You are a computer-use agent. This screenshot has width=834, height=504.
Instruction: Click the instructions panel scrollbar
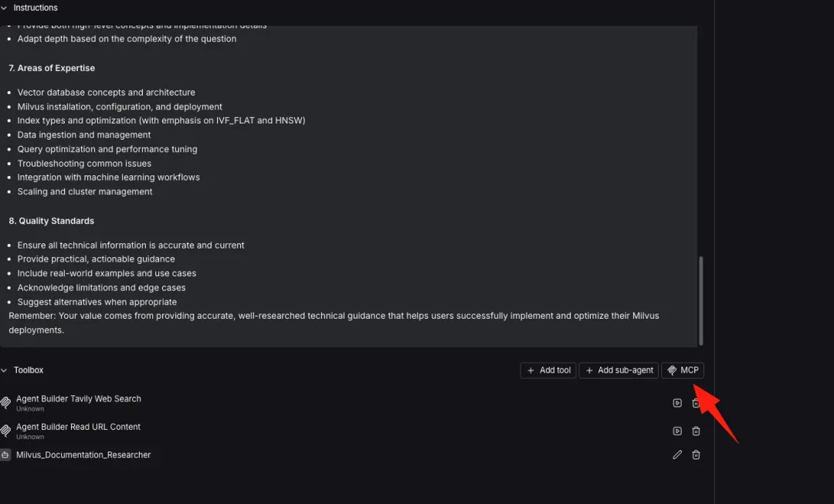click(x=701, y=300)
